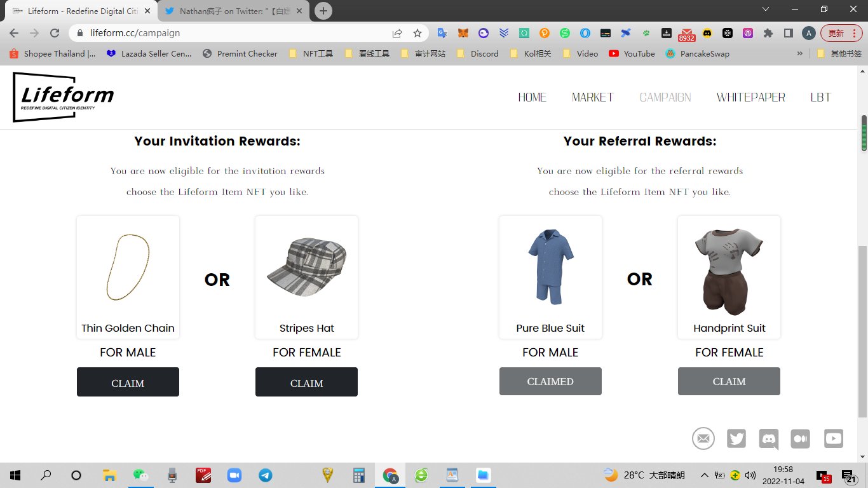Open the YouTube social icon in the footer
Image resolution: width=868 pixels, height=488 pixels.
834,438
